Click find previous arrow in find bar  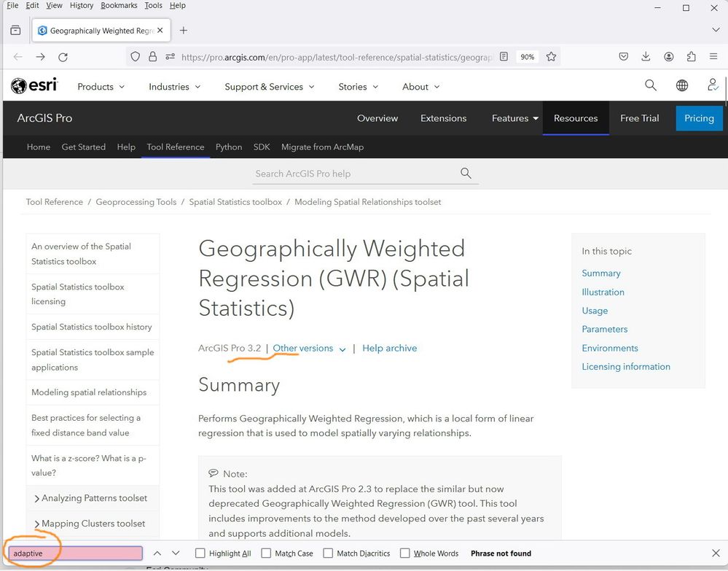pyautogui.click(x=157, y=553)
